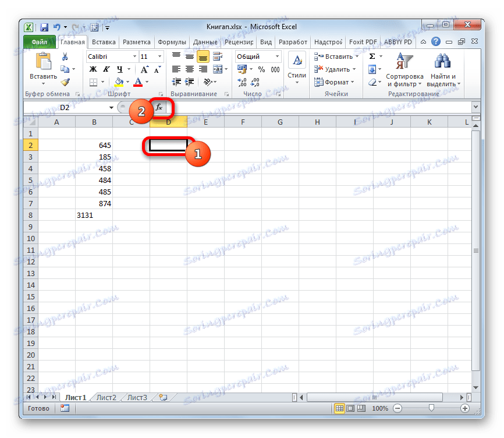
Task: Open Стили cell styles button
Action: pyautogui.click(x=297, y=69)
